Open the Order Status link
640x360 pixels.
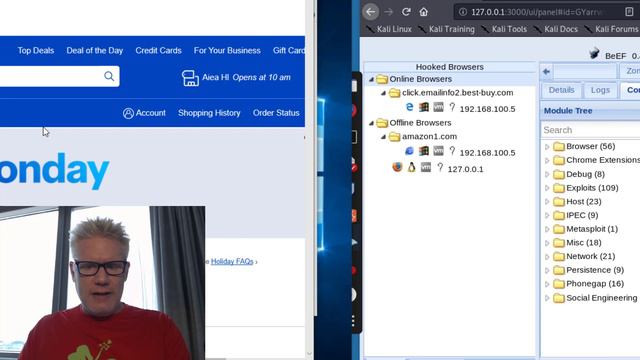coord(276,113)
